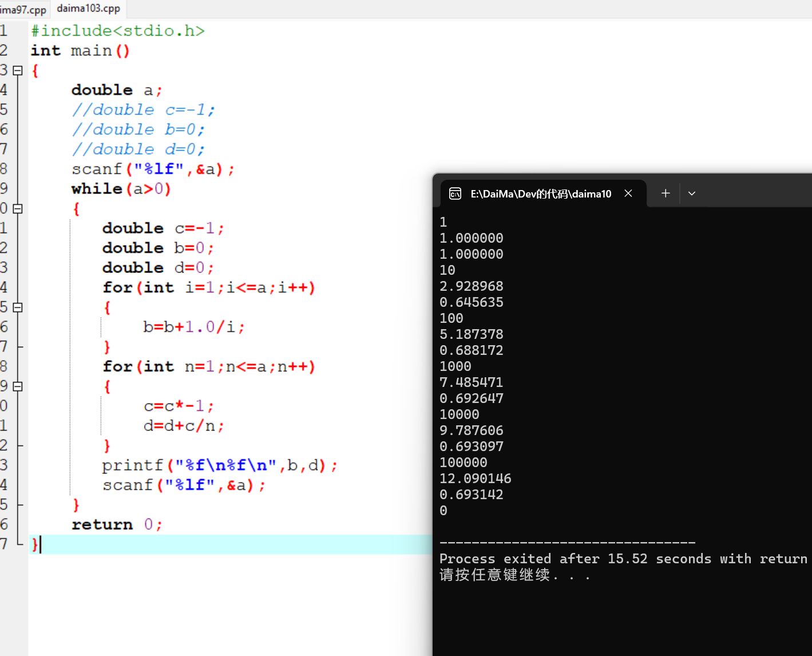812x656 pixels.
Task: Click the 'b=b+1.0/i;' statement
Action: [194, 327]
